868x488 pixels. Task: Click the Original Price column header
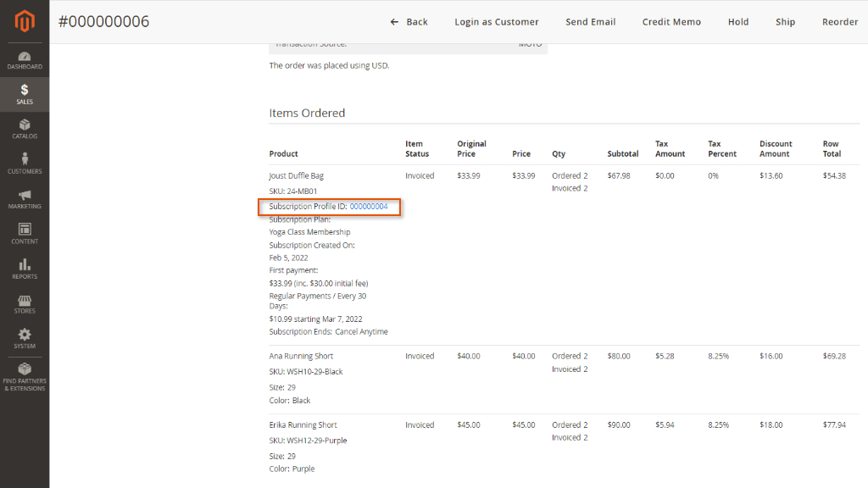tap(471, 149)
